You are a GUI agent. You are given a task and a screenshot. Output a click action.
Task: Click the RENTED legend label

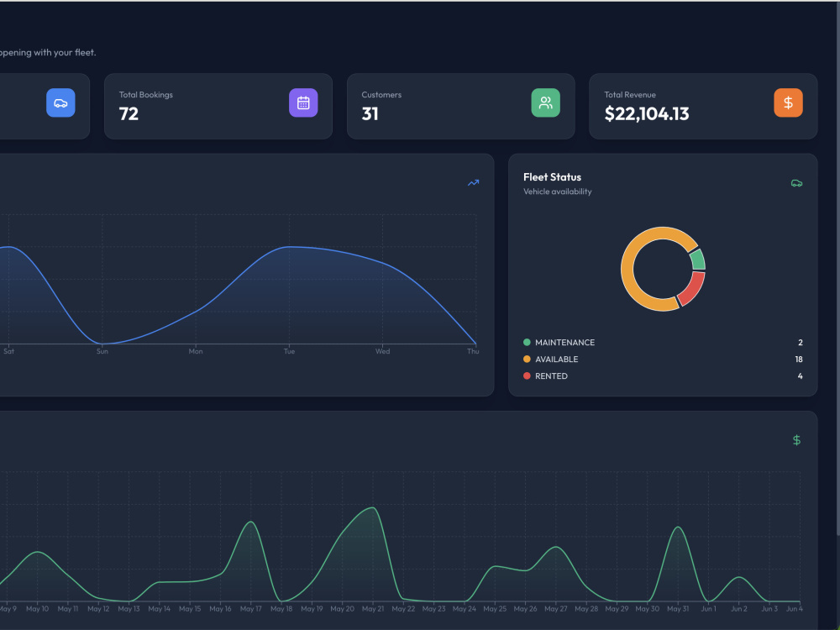point(551,376)
